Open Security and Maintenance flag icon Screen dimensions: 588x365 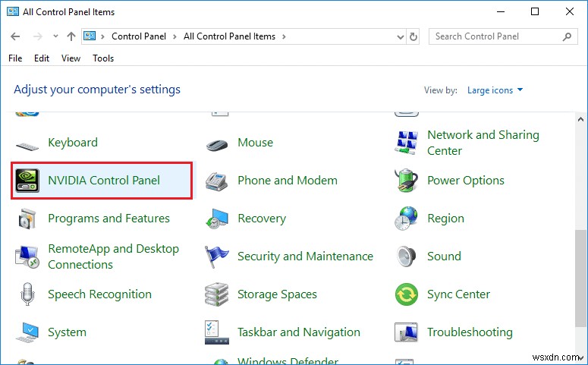(217, 256)
